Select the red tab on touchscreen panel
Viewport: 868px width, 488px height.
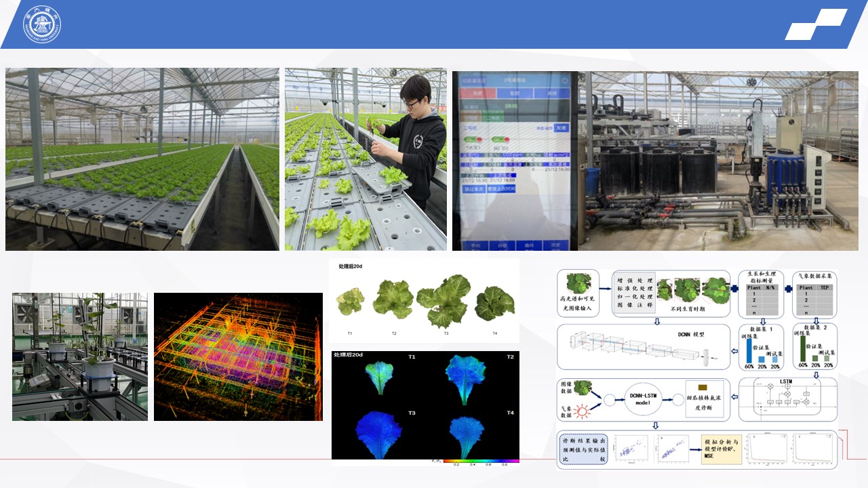pos(477,94)
